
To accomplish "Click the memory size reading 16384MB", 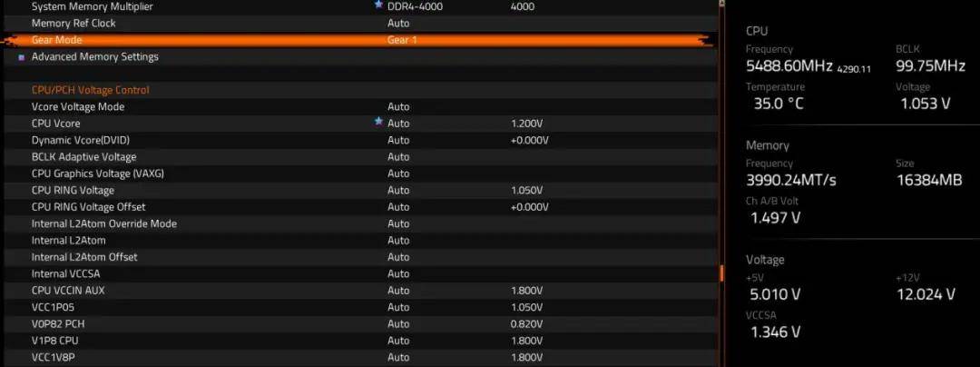I will (x=929, y=181).
